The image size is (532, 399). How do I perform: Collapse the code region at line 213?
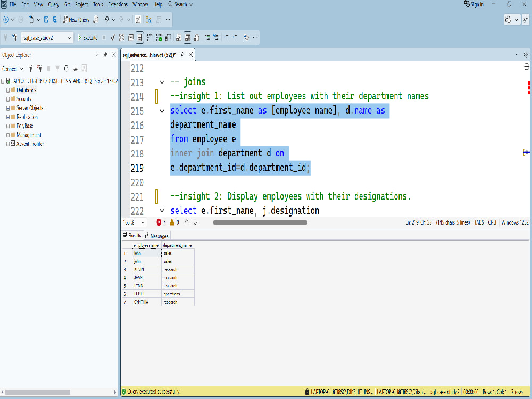(162, 82)
